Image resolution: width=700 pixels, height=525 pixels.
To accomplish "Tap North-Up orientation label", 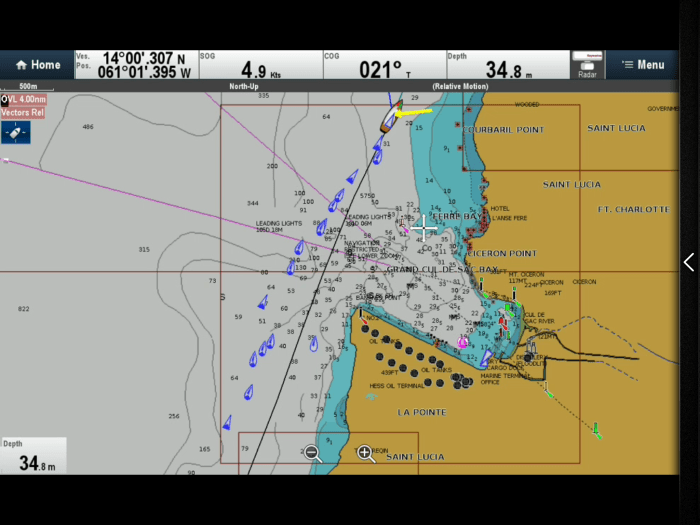I will click(x=245, y=87).
